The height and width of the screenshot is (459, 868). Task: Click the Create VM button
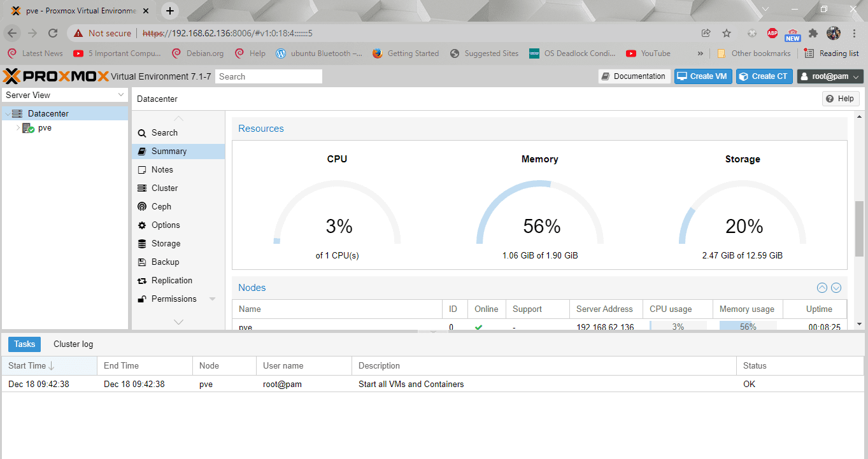click(x=703, y=76)
